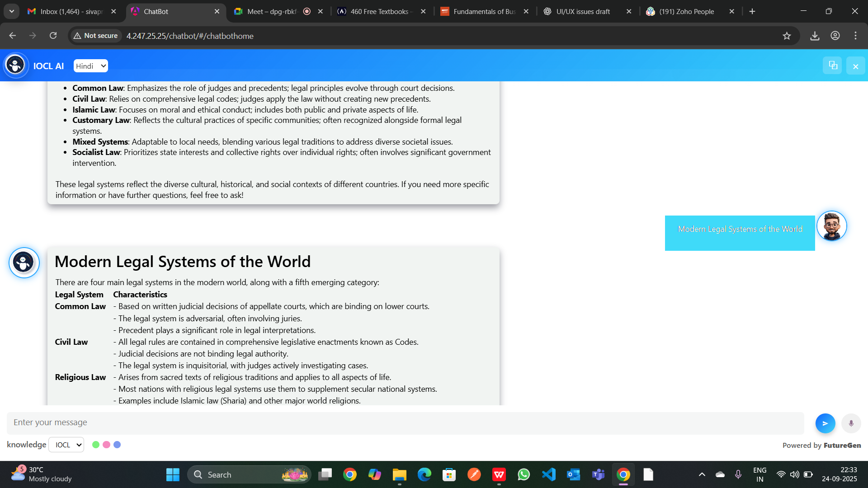868x488 pixels.
Task: Open the IOCL knowledge dropdown
Action: [x=66, y=445]
